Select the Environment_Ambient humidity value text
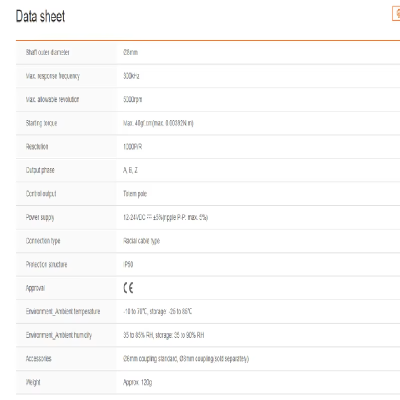The height and width of the screenshot is (400, 400). pyautogui.click(x=164, y=335)
